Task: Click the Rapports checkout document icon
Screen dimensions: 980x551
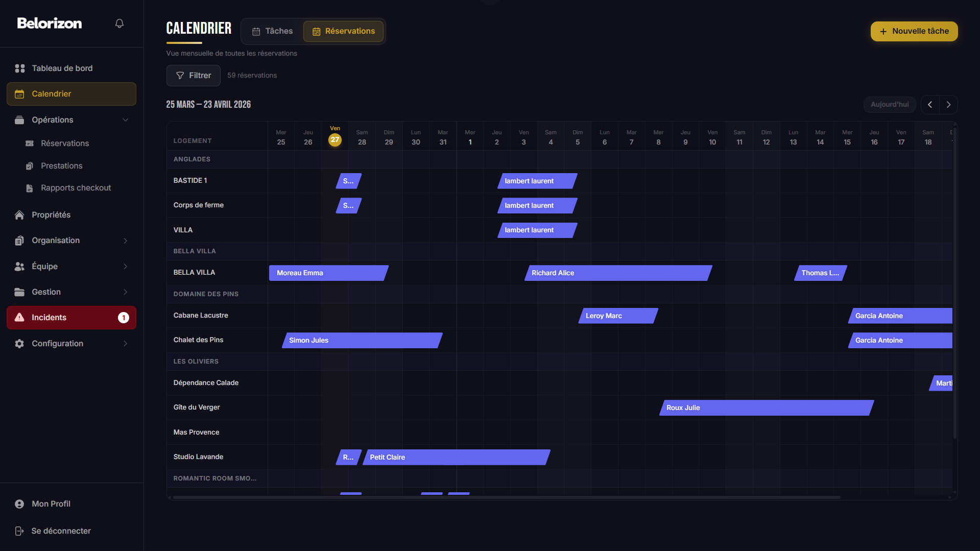Action: (30, 188)
